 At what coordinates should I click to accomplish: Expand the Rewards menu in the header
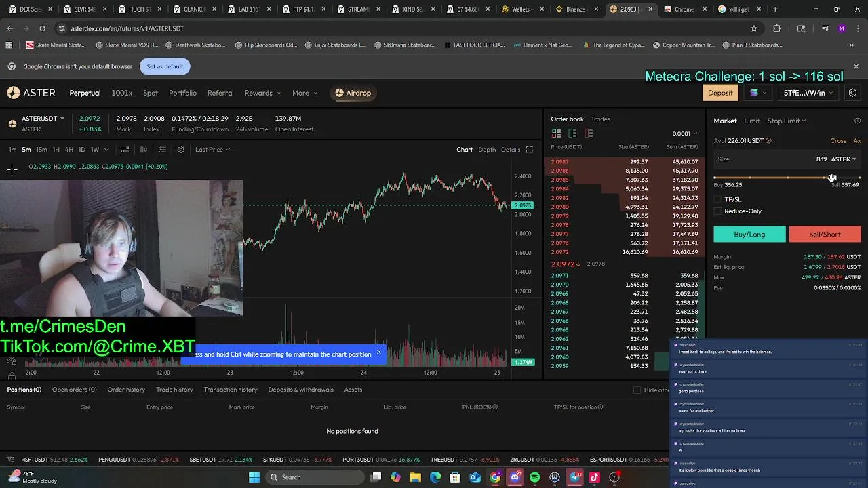pyautogui.click(x=262, y=93)
